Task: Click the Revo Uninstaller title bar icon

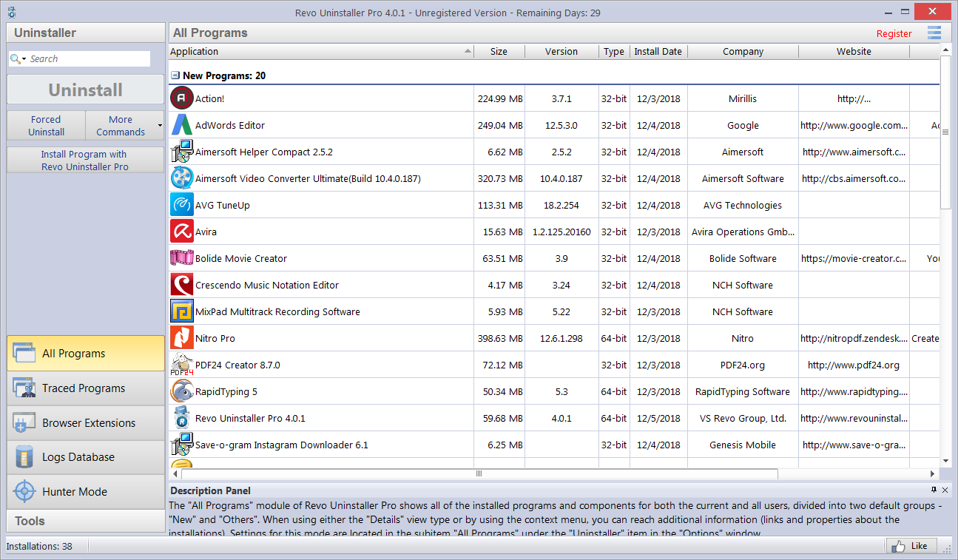Action: pyautogui.click(x=10, y=12)
